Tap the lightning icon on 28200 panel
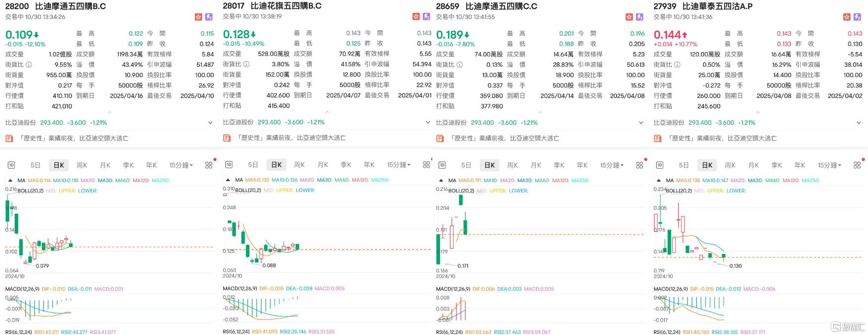The image size is (868, 335). [209, 17]
